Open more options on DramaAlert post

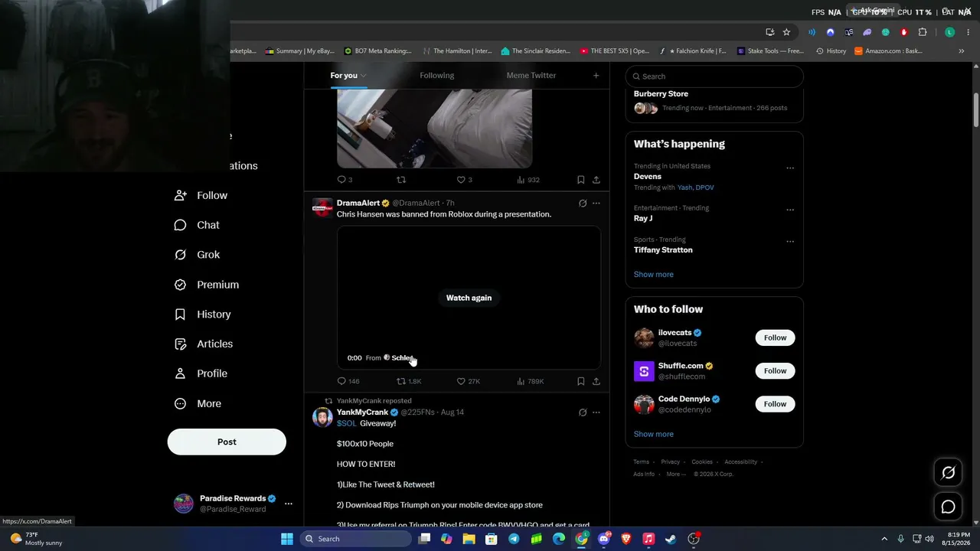(596, 203)
